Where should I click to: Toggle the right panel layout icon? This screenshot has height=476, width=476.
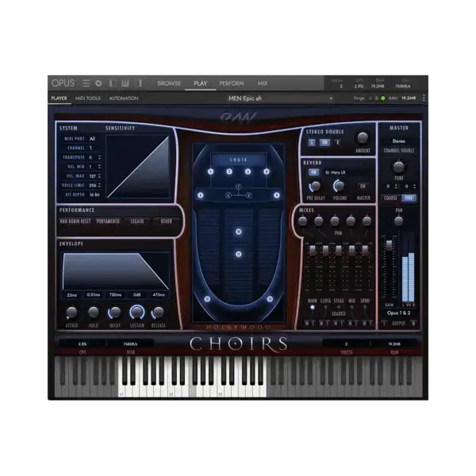click(x=140, y=83)
